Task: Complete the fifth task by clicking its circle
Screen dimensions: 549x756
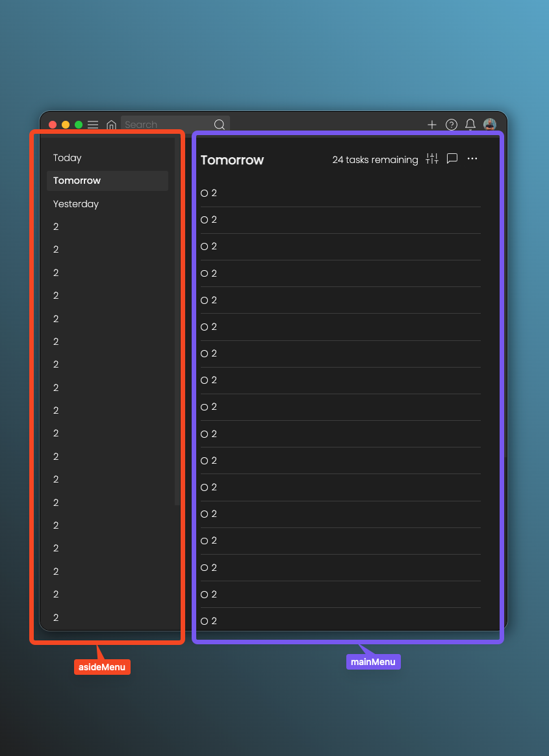Action: pos(205,300)
